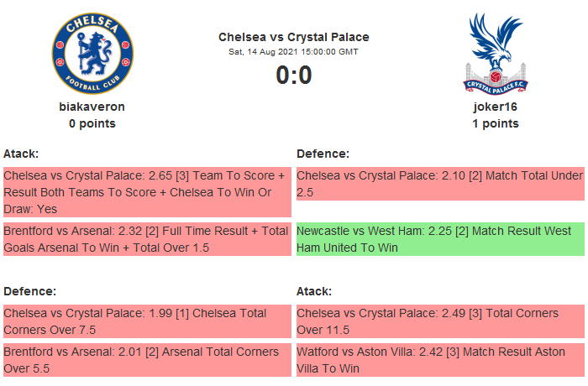
Task: Click the Chelsea vs Crystal Palace title
Action: coord(293,37)
